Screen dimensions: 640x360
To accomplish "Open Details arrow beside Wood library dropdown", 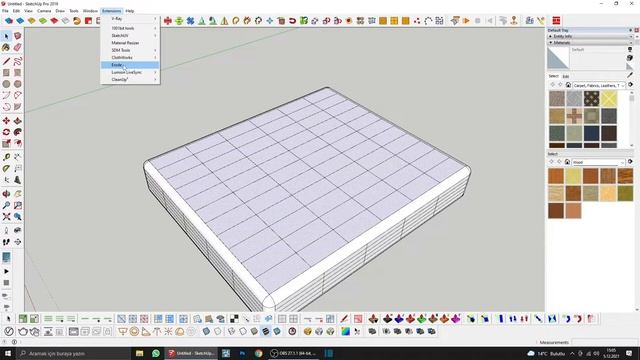I will click(631, 162).
